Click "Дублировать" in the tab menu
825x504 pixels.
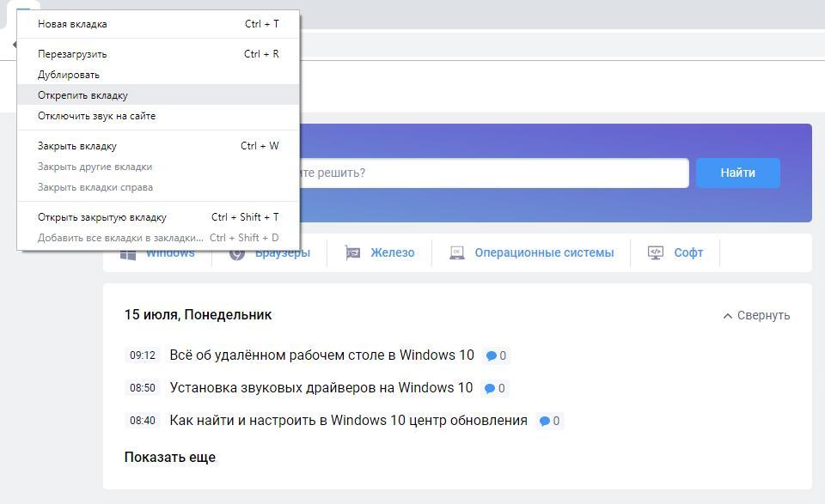pos(158,75)
